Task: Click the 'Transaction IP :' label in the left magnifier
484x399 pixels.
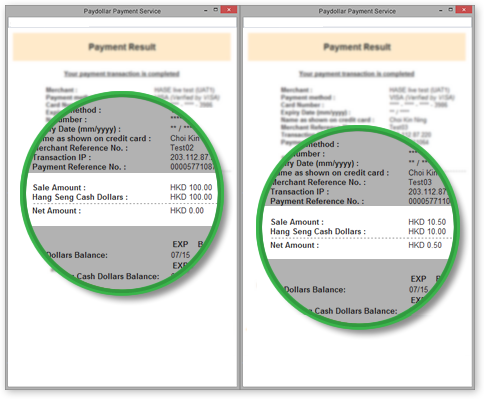Action: pos(62,157)
